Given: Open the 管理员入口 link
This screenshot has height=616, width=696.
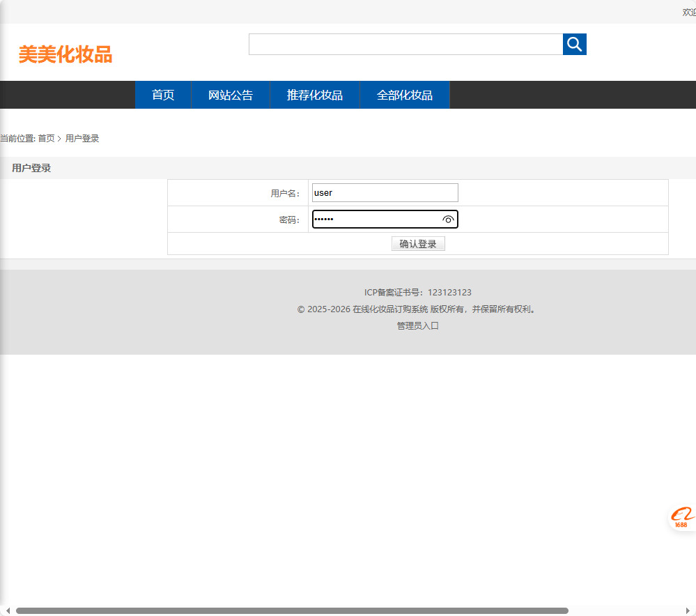Looking at the screenshot, I should (417, 325).
